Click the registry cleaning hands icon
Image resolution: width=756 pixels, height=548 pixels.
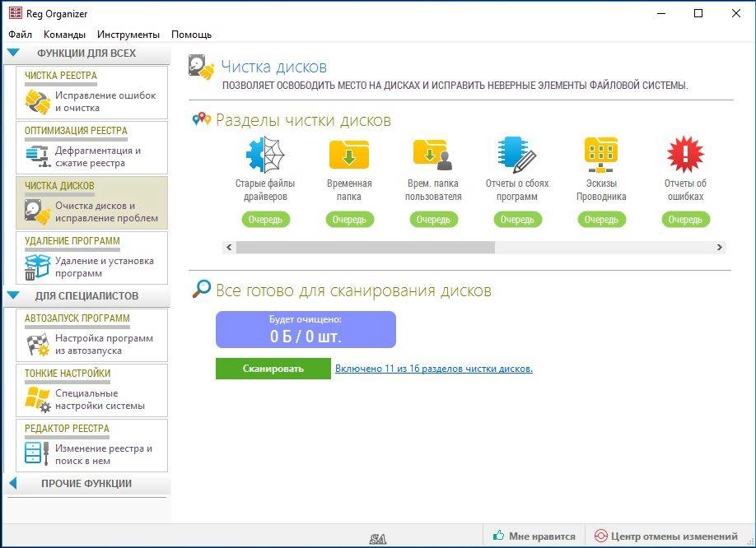click(x=38, y=101)
